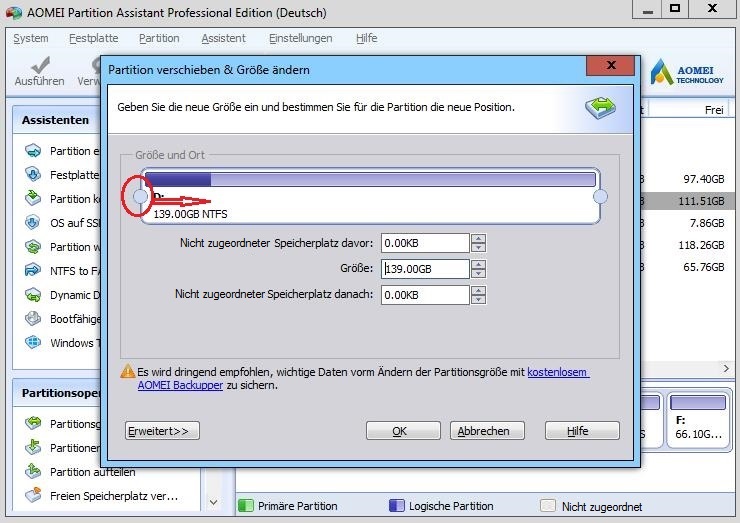740x523 pixels.
Task: Click the 'OS auf SS…' migrate icon
Action: (33, 222)
